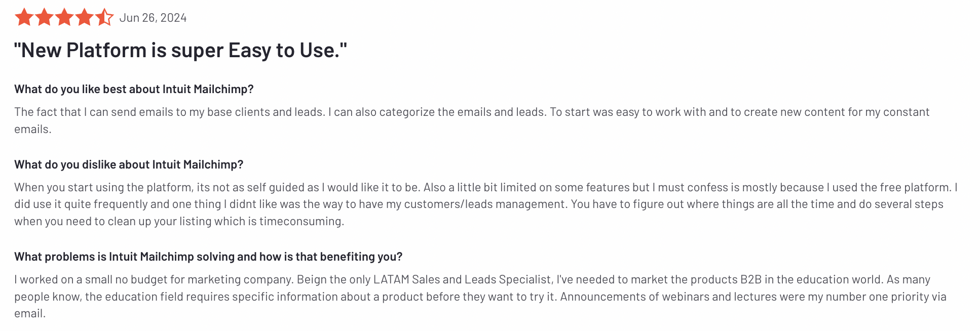
Task: Click the phrase "LATAM Sales and Leads Specialist"
Action: [462, 279]
